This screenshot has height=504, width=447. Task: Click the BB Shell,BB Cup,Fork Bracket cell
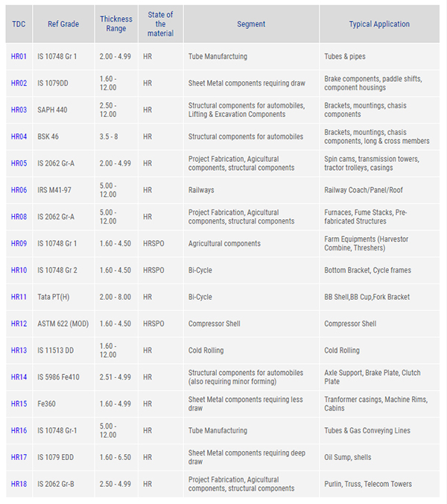[x=379, y=297]
